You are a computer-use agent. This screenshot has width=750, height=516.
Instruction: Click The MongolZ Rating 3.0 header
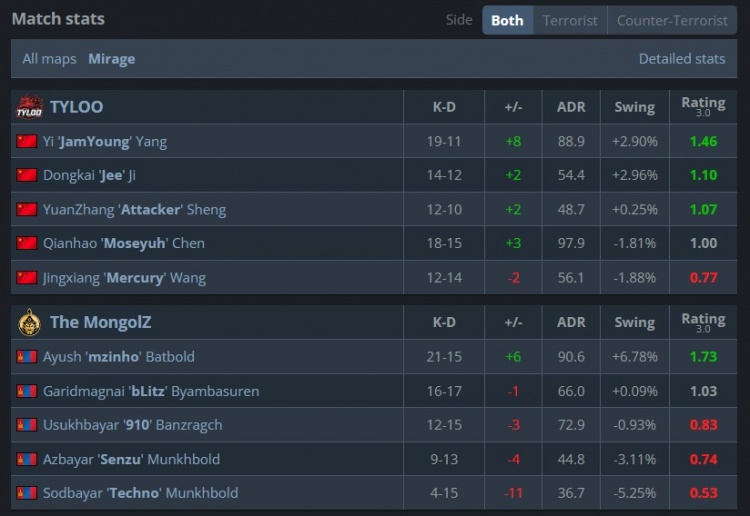[x=703, y=322]
